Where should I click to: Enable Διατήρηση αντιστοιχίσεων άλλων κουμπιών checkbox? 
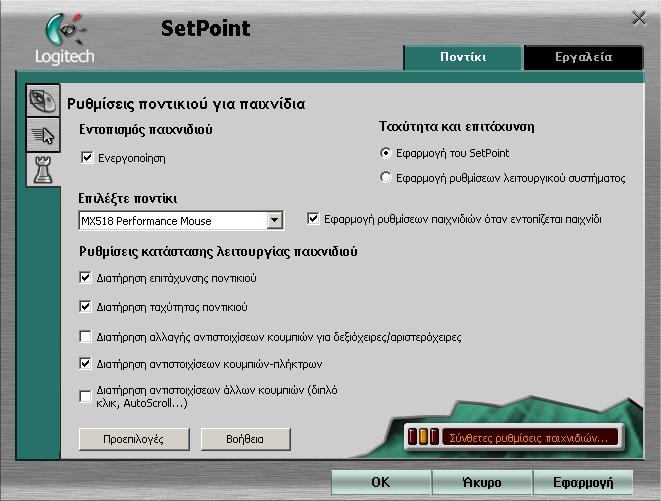click(85, 396)
